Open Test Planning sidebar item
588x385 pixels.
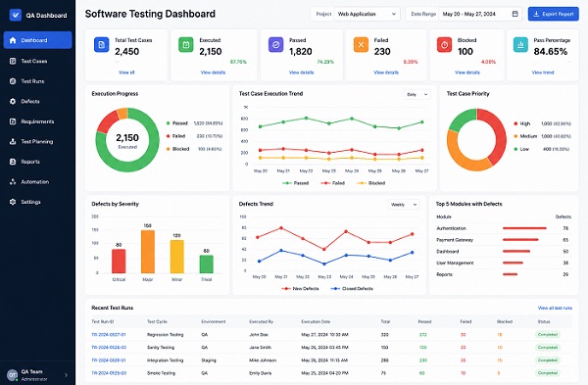37,141
